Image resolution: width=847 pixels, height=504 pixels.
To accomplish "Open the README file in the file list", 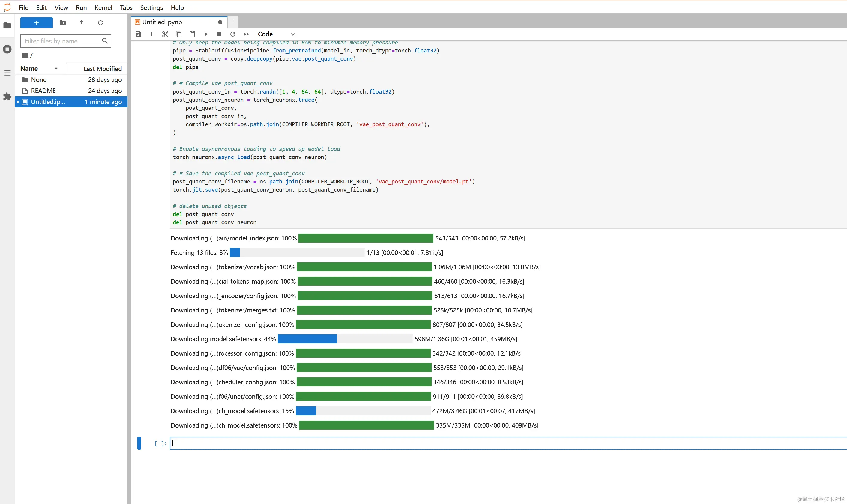I will click(x=43, y=91).
